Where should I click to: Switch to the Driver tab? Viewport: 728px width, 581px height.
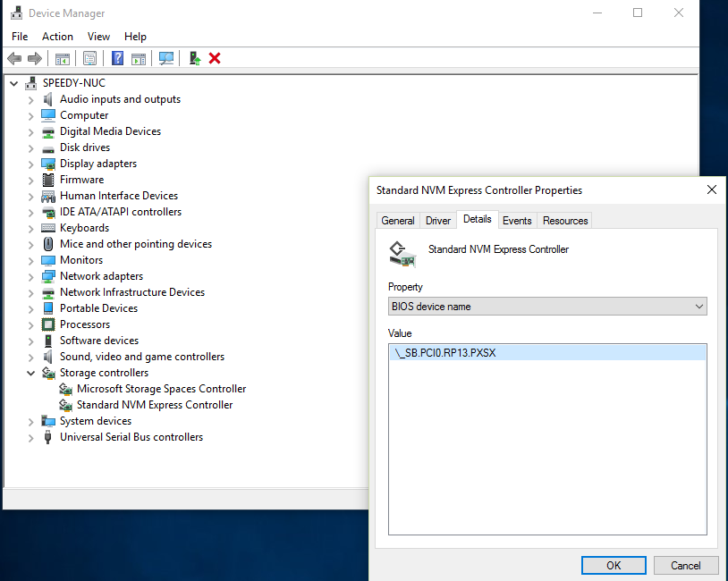point(438,221)
